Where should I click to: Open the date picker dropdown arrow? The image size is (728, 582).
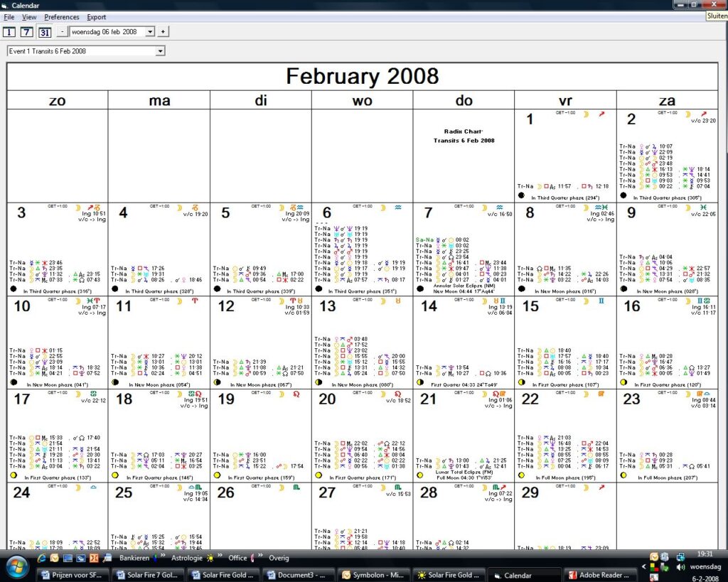point(150,32)
